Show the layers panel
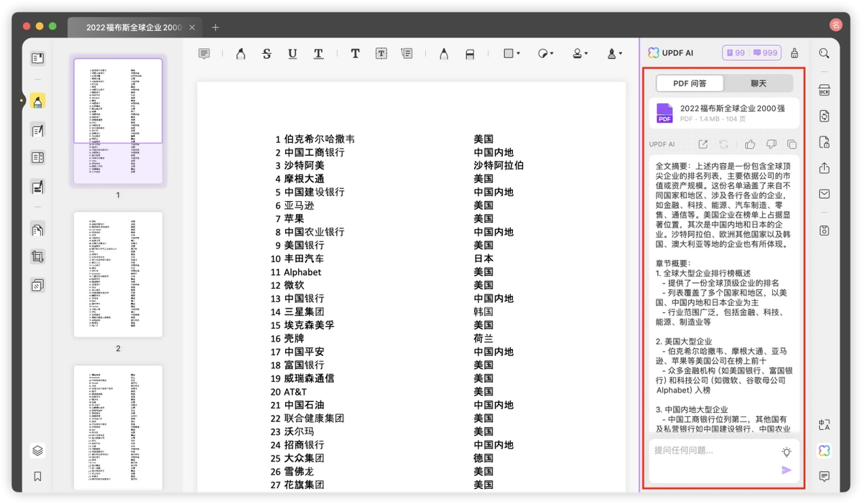Screen dimensions: 862x504 coord(38,451)
